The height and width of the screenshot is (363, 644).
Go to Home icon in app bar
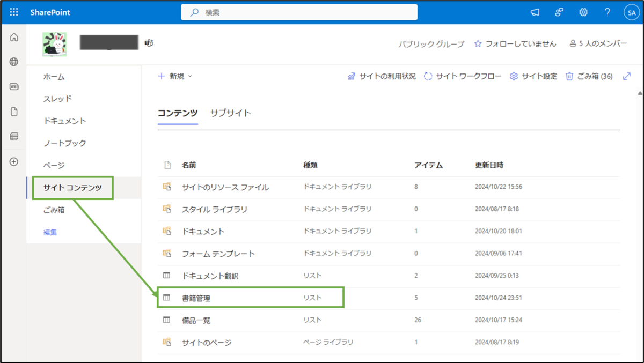coord(14,37)
